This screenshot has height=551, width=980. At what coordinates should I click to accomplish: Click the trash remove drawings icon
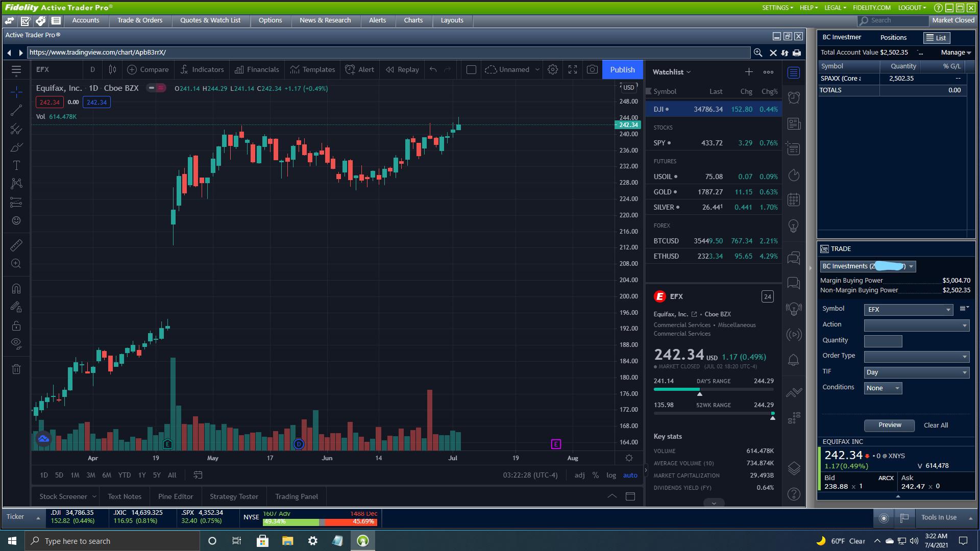click(x=16, y=369)
